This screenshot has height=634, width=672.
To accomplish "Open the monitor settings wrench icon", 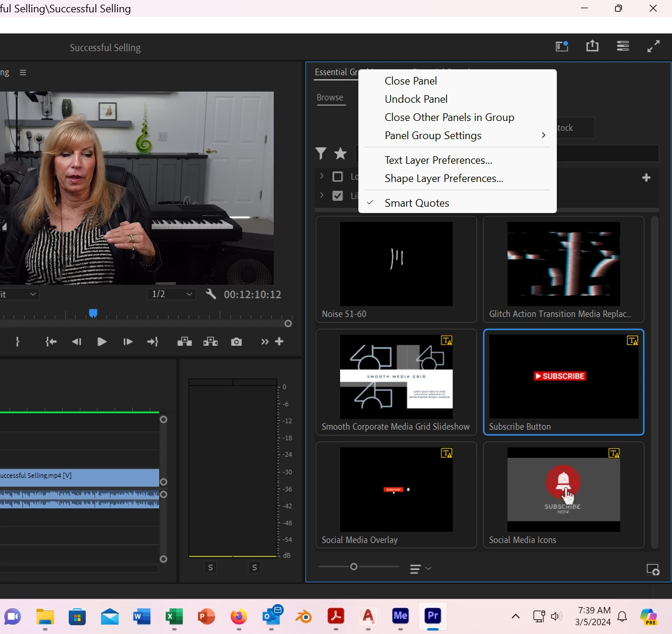I will (210, 294).
